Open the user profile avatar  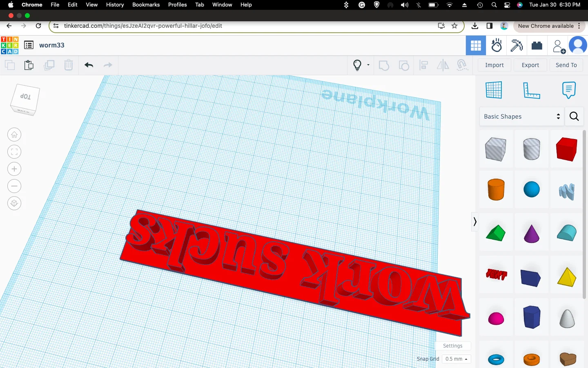pyautogui.click(x=578, y=45)
